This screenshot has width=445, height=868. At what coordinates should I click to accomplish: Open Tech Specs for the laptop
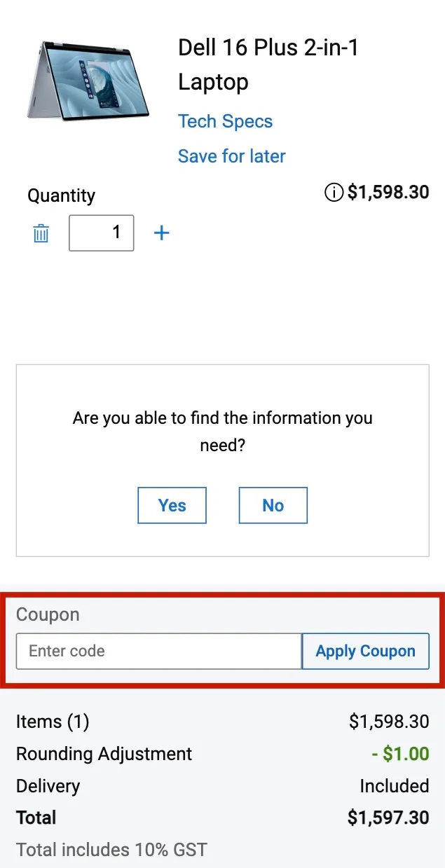[225, 120]
